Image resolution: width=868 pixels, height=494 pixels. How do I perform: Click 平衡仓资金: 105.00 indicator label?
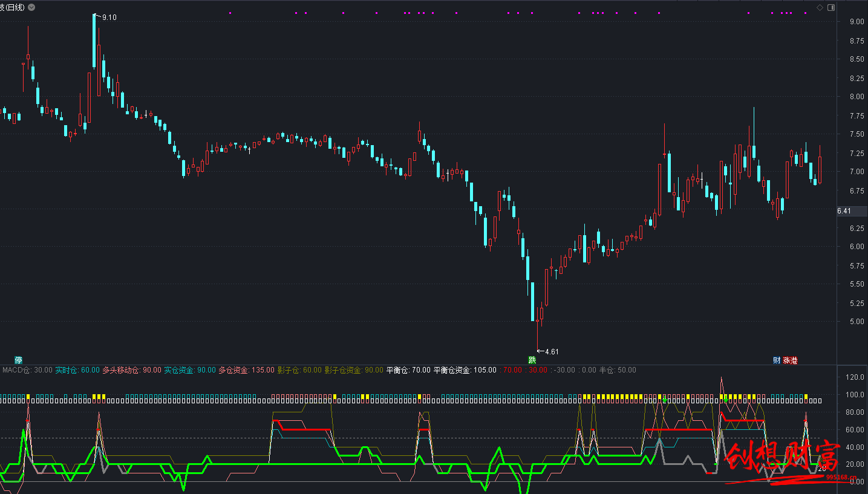pos(465,369)
